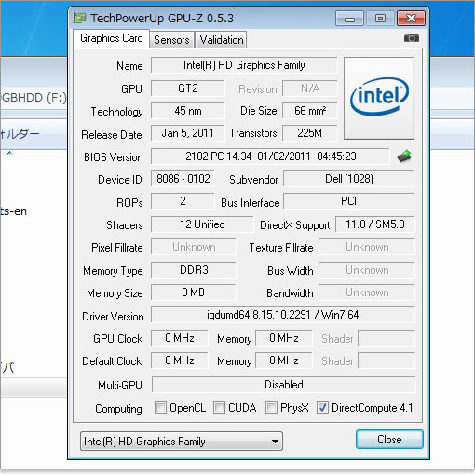Viewport: 475px width, 476px height.
Task: Click the Bus Width Unknown field
Action: tap(367, 270)
